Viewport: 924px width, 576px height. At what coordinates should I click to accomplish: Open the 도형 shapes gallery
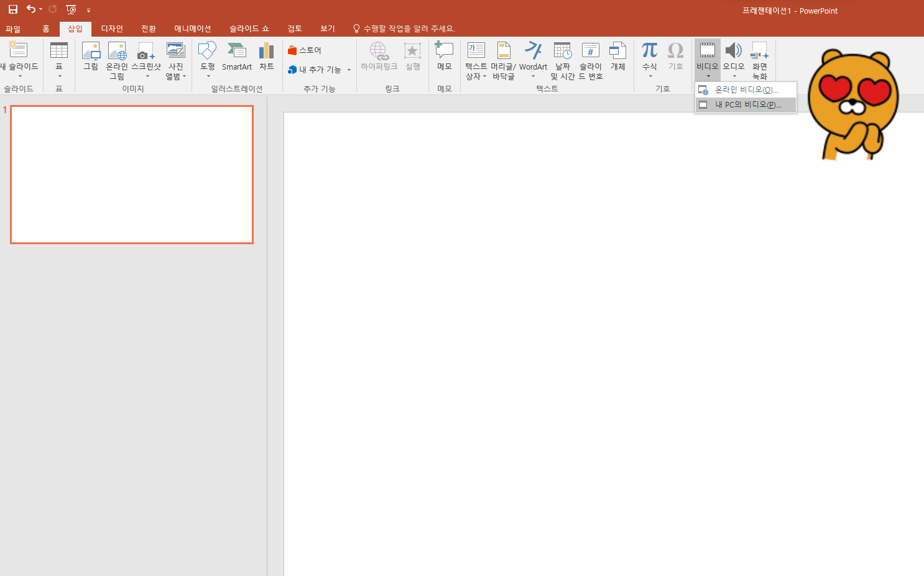tap(208, 60)
